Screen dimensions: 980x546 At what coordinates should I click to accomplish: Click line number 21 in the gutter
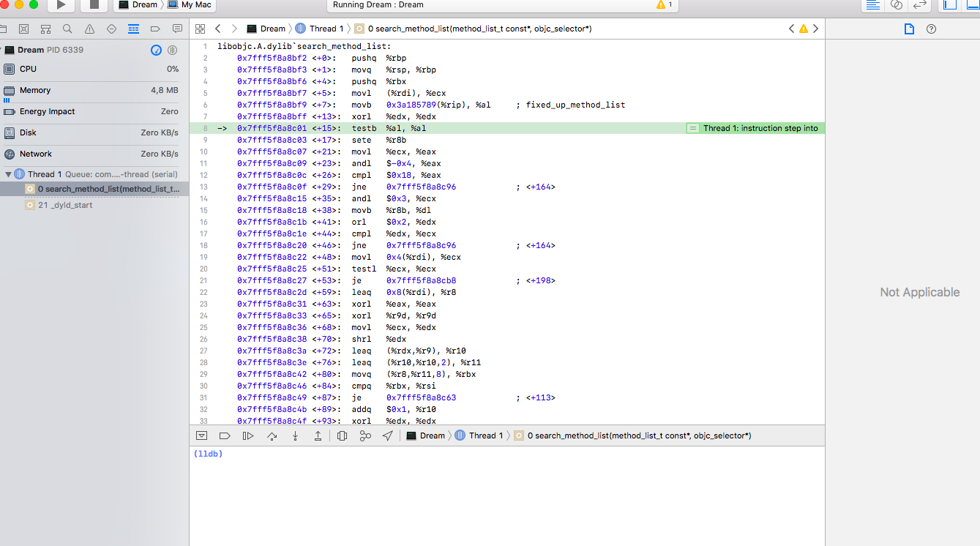[205, 280]
